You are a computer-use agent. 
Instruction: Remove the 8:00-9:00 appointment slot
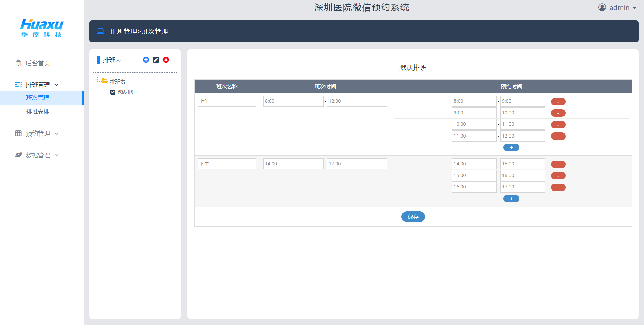coord(558,102)
